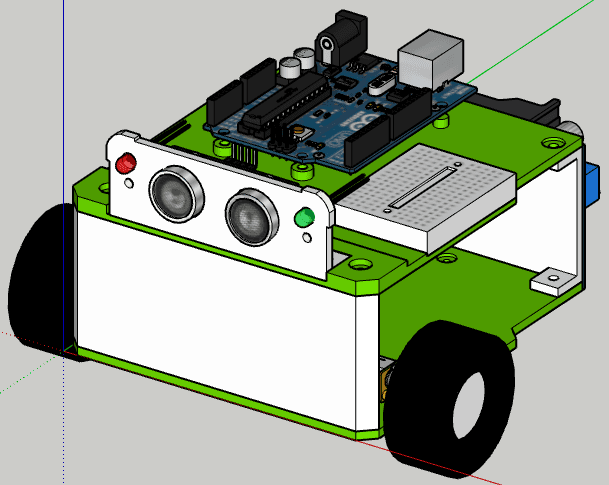Select the large ATmega chip on the Arduino
The height and width of the screenshot is (485, 609).
pos(287,102)
